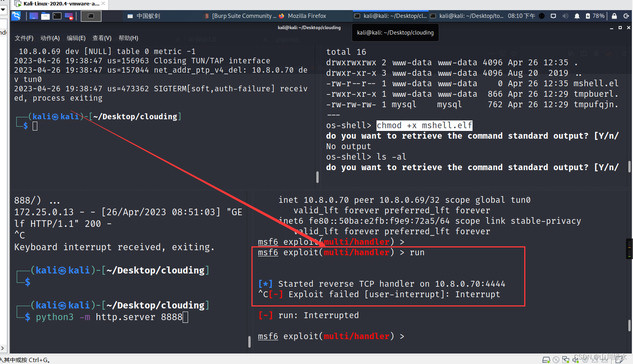The height and width of the screenshot is (364, 633).
Task: Open the 编辑(E) menu
Action: [76, 38]
